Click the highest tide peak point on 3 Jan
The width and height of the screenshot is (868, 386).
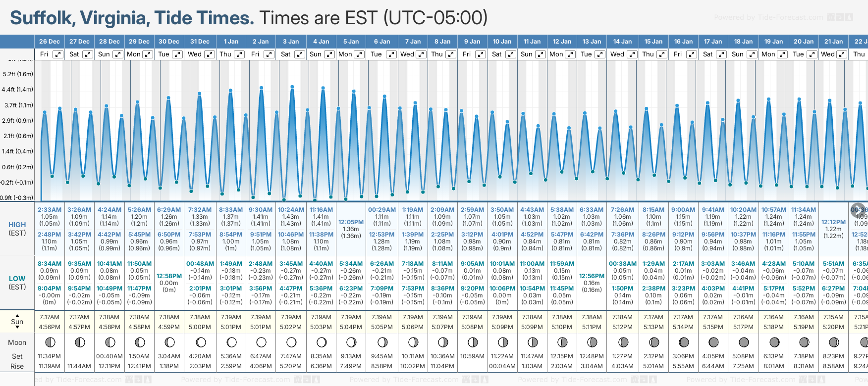pos(292,87)
